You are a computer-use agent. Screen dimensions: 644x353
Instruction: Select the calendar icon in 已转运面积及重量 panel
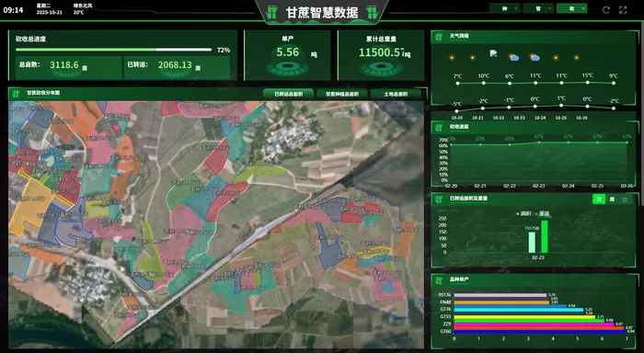pyautogui.click(x=625, y=199)
